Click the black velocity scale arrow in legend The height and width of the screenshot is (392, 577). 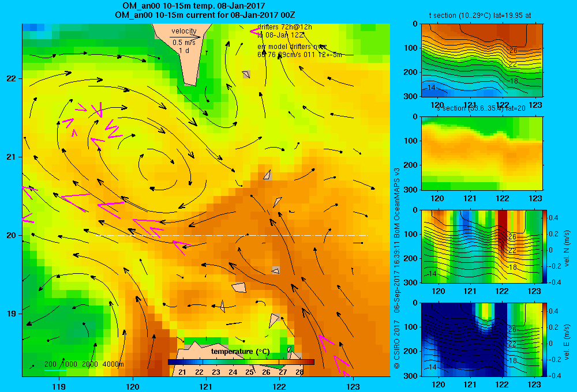(185, 37)
